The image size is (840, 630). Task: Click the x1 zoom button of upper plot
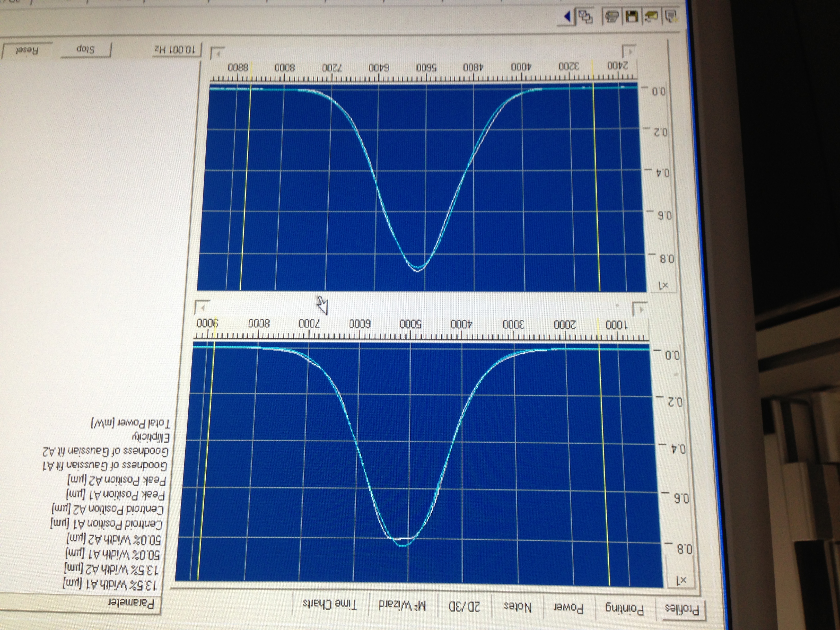click(663, 286)
